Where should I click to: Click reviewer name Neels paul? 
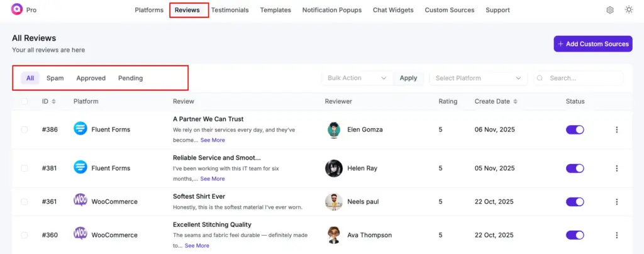click(363, 202)
